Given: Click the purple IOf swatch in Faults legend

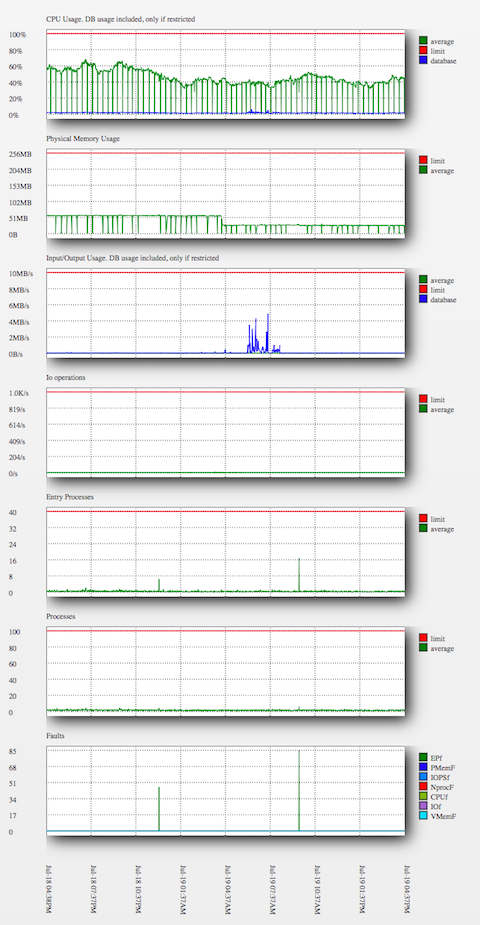Looking at the screenshot, I should click(x=423, y=806).
